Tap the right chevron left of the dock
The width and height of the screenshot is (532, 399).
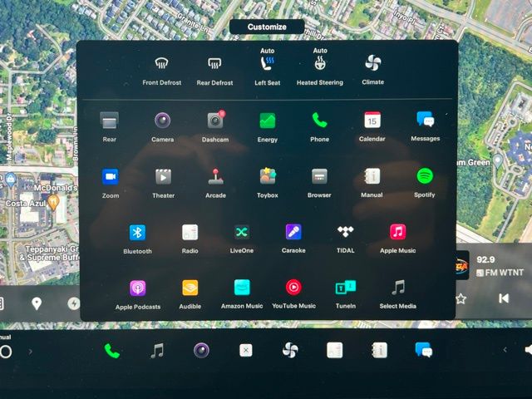point(30,352)
